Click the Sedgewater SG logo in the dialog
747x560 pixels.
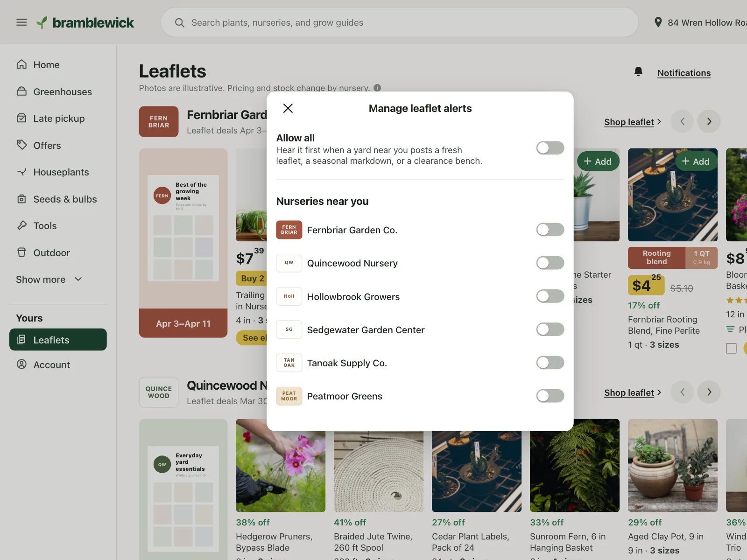tap(289, 329)
